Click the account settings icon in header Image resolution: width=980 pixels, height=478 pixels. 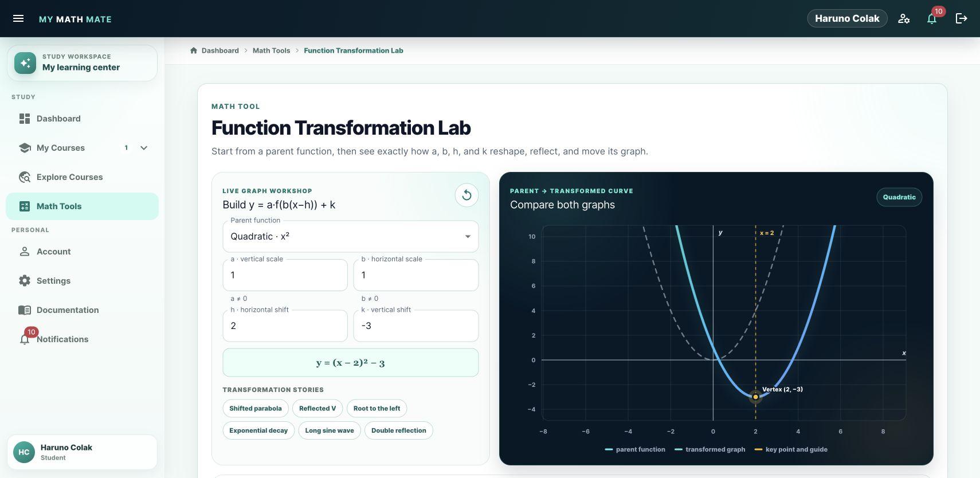pos(904,18)
